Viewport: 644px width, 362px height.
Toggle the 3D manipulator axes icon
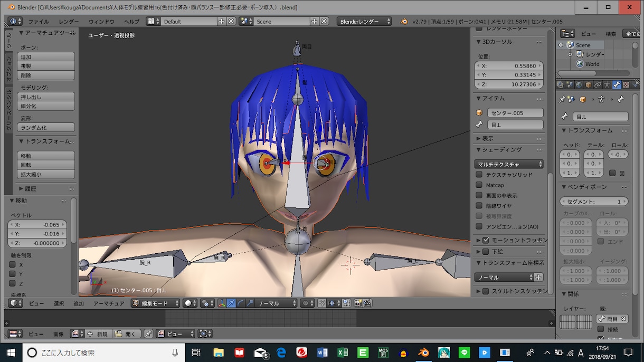click(222, 303)
